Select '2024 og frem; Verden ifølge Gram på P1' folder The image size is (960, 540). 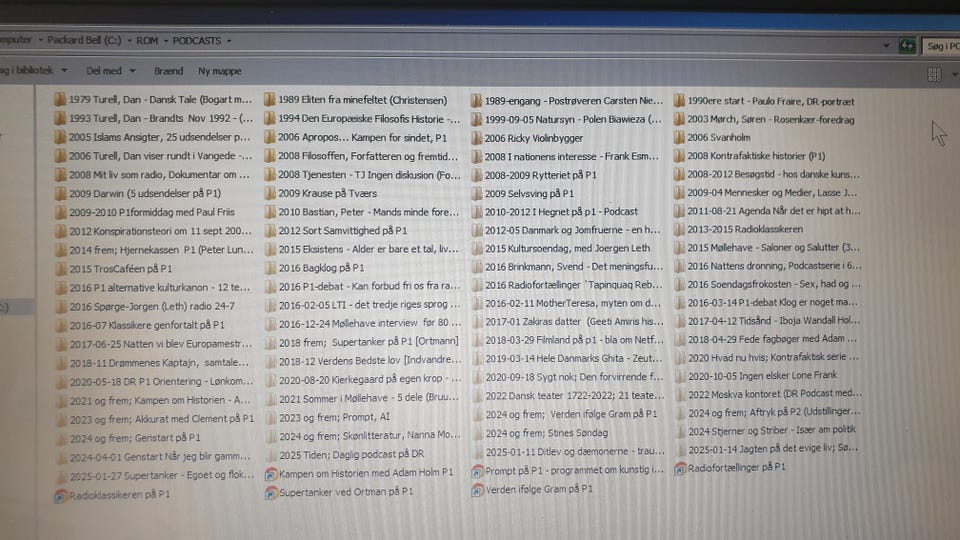pyautogui.click(x=564, y=414)
